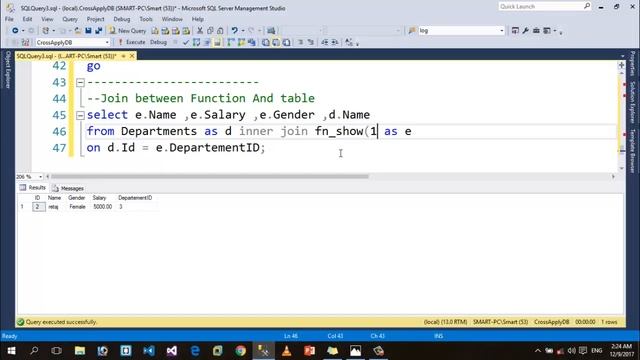Open Chrome from the taskbar
Viewport: 640px width, 360px height.
coord(241,351)
